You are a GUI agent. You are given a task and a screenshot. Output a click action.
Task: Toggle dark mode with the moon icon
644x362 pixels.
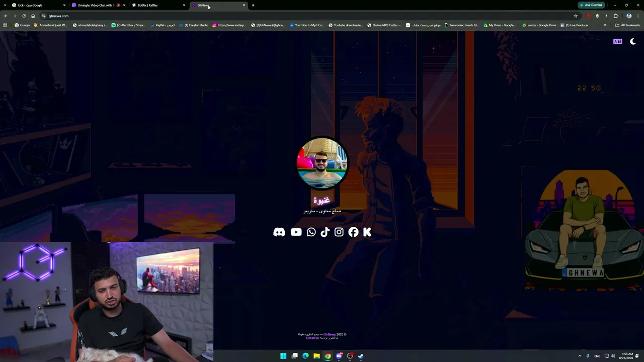click(632, 41)
